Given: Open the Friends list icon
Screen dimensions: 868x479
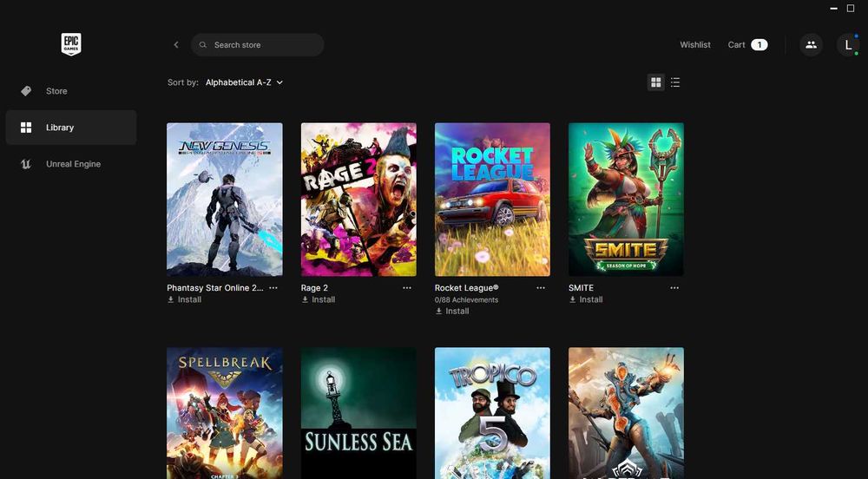Looking at the screenshot, I should point(811,45).
